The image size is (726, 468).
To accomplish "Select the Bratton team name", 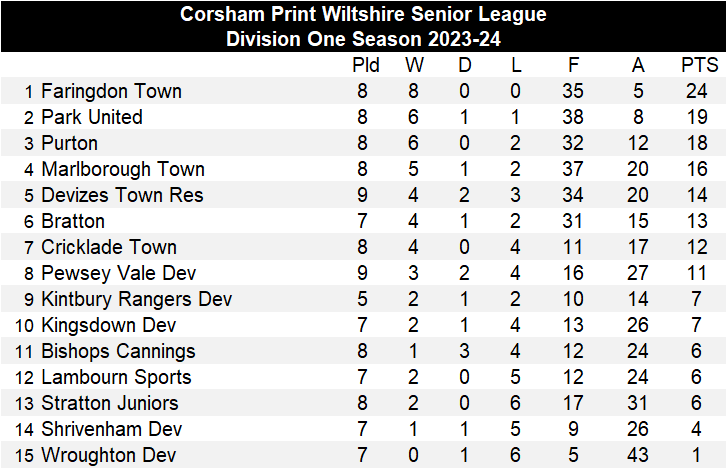I will [x=73, y=221].
